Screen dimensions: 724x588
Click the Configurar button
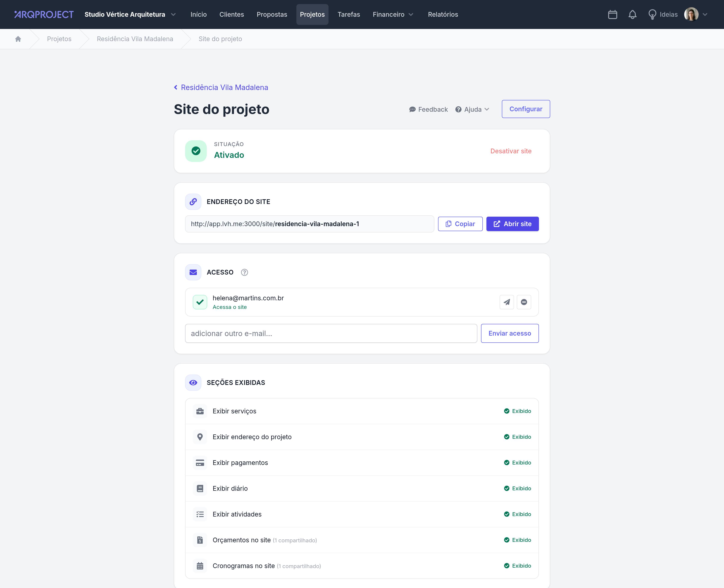(x=526, y=109)
